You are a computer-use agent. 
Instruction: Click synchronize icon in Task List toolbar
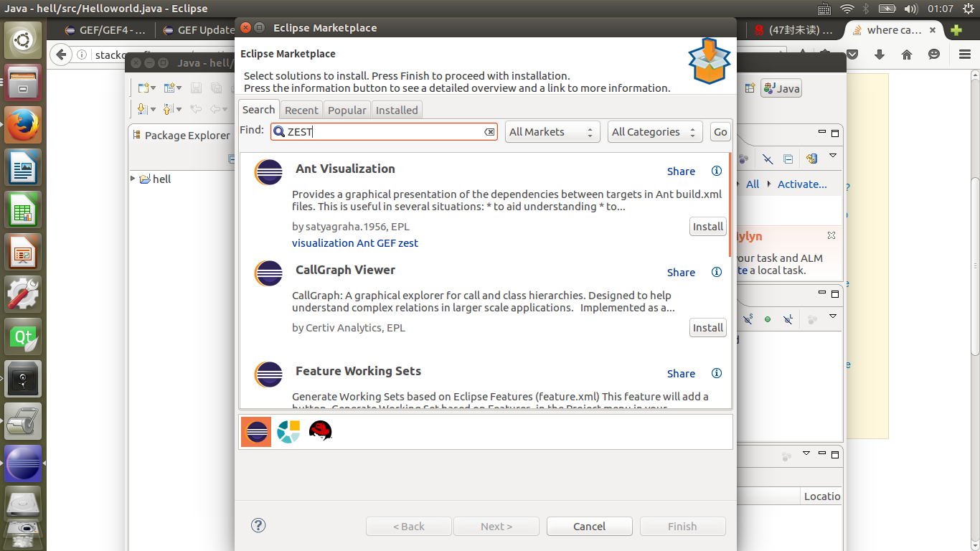coord(812,159)
